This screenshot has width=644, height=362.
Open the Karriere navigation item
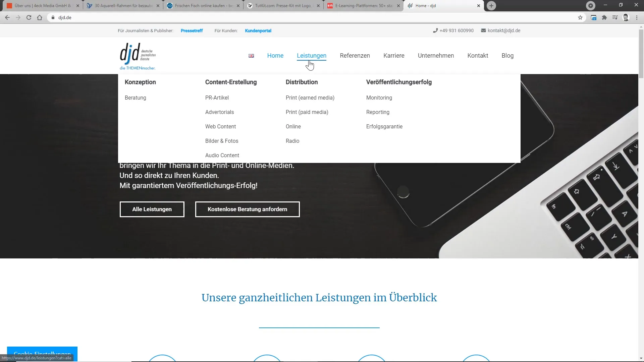[x=394, y=56]
